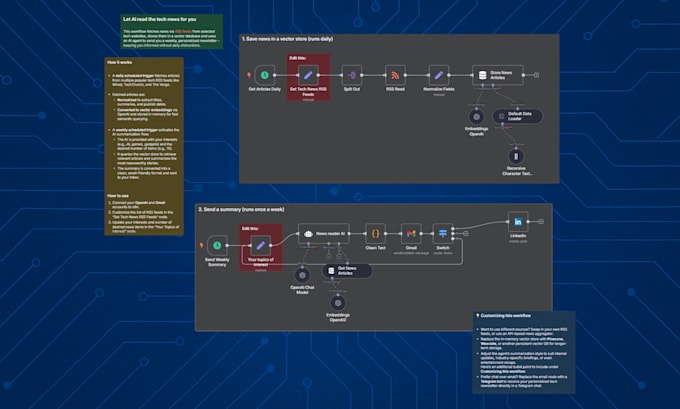Click the plus connector on Switch output
Image resolution: width=680 pixels, height=409 pixels.
pos(465,234)
